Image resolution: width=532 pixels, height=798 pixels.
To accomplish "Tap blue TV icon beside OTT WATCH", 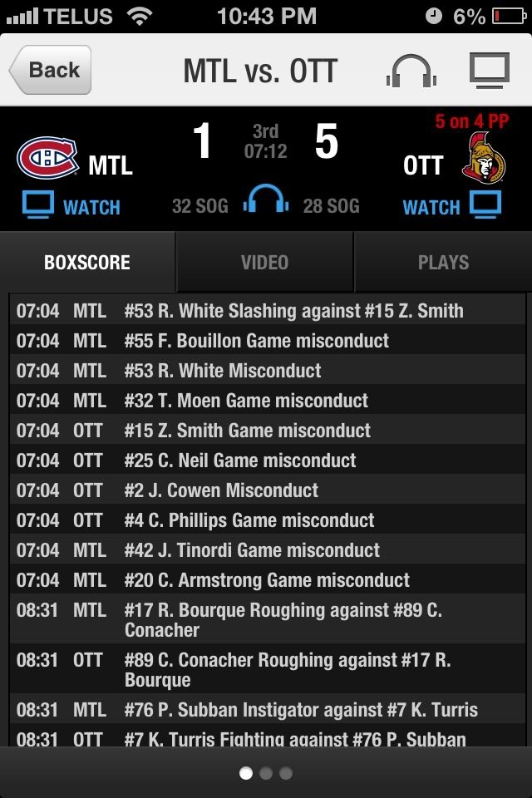I will tap(485, 204).
